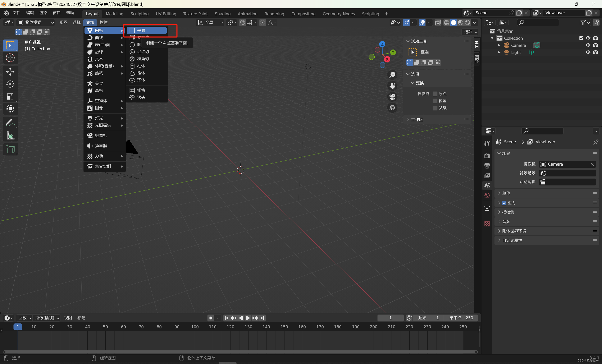The height and width of the screenshot is (364, 602).
Task: Choose 经纬球 UV sphere from mesh submenu
Action: click(147, 51)
